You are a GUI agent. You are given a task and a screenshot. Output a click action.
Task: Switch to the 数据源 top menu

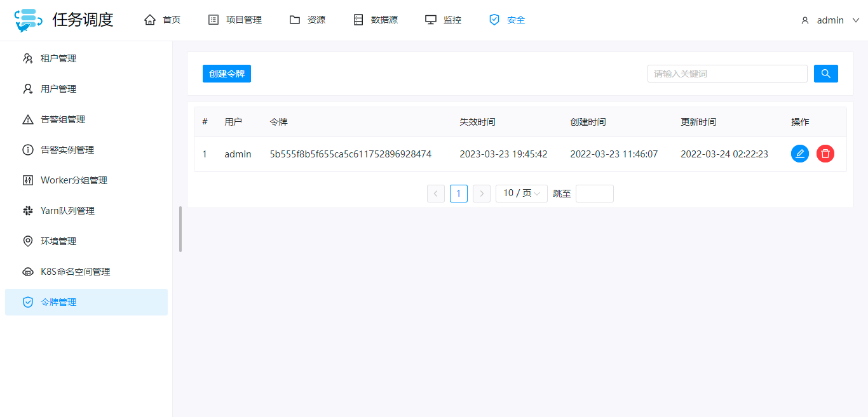click(376, 20)
